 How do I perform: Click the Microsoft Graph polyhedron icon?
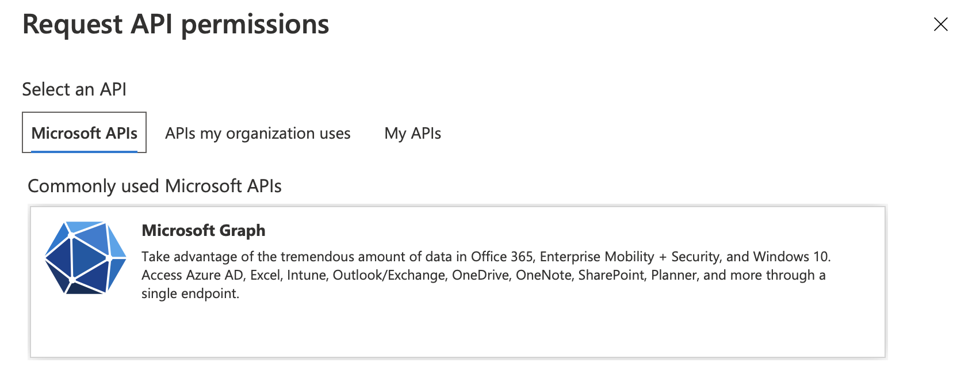coord(86,258)
